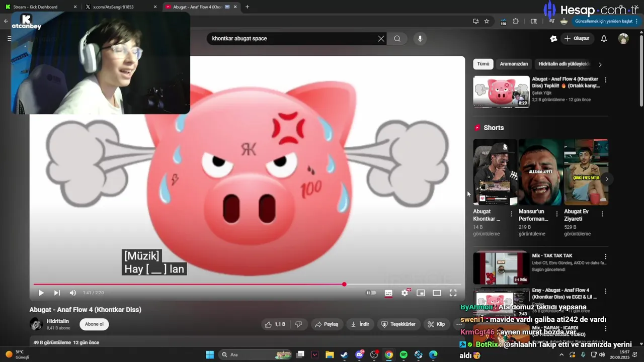Open Spotify from the taskbar
This screenshot has height=362, width=644.
click(x=404, y=354)
